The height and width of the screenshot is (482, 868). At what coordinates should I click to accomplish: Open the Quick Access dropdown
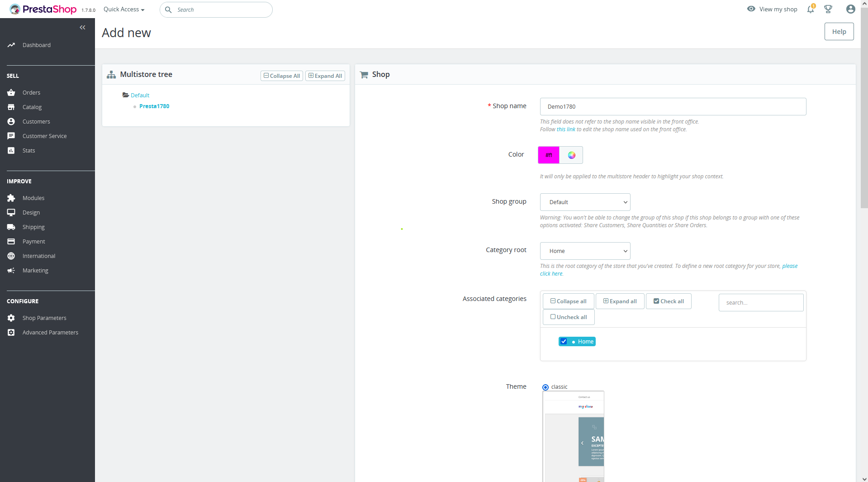[123, 9]
